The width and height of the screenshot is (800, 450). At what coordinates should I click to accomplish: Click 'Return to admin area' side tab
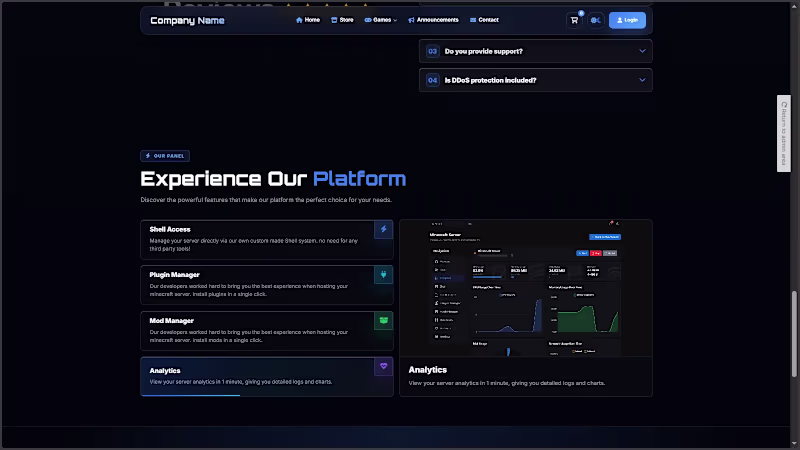pos(784,134)
